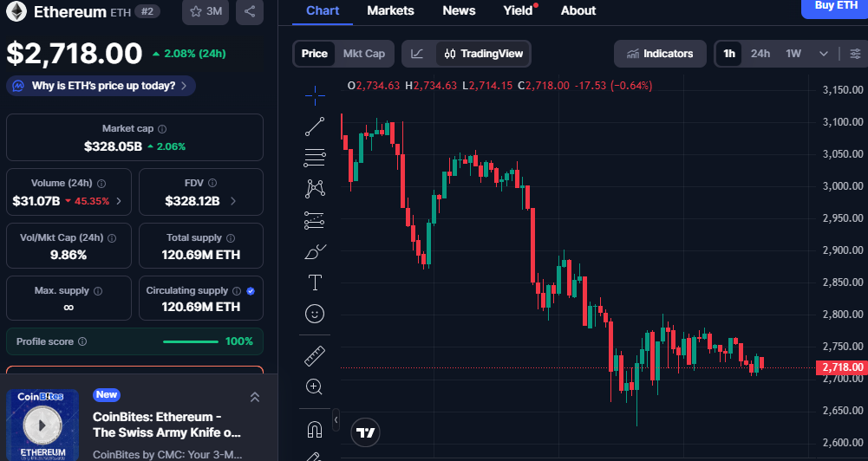Select the text annotation tool

coord(315,282)
